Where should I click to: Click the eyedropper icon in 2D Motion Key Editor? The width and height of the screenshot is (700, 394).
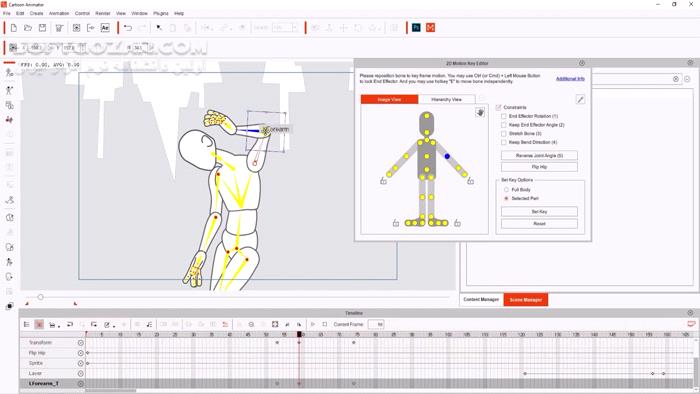(x=580, y=100)
